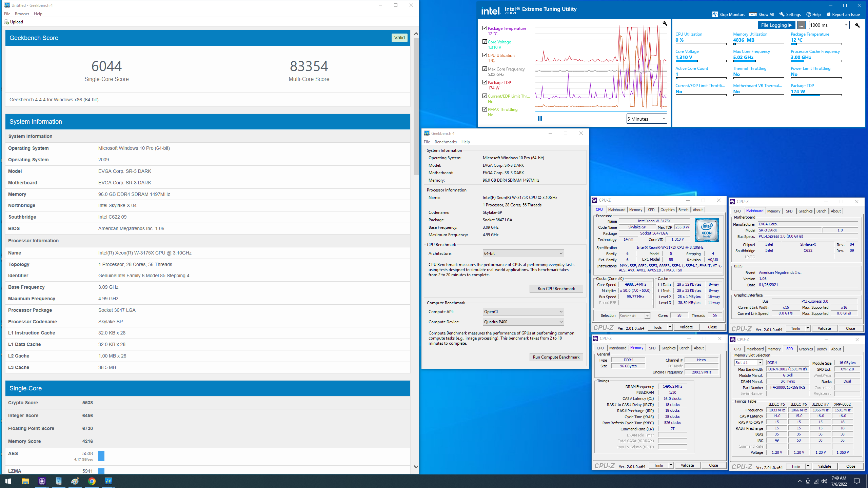This screenshot has height=488, width=868.
Task: Click Stop Monitors icon in Intel XTU
Action: coord(715,15)
